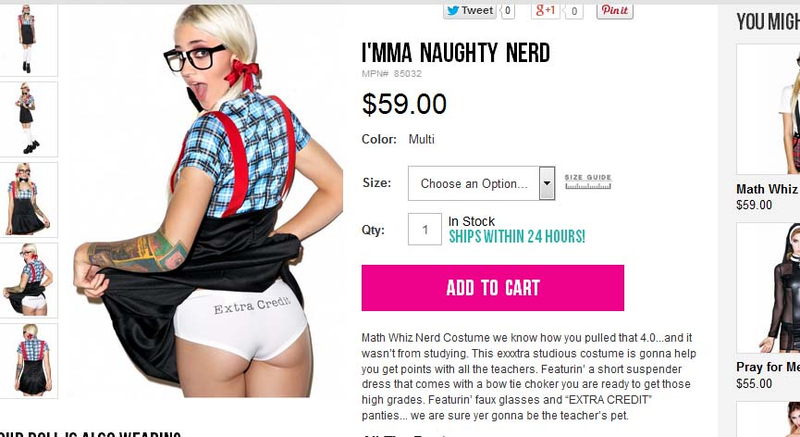Open the Math Whiz related product link
This screenshot has height=437, width=800.
[x=767, y=189]
